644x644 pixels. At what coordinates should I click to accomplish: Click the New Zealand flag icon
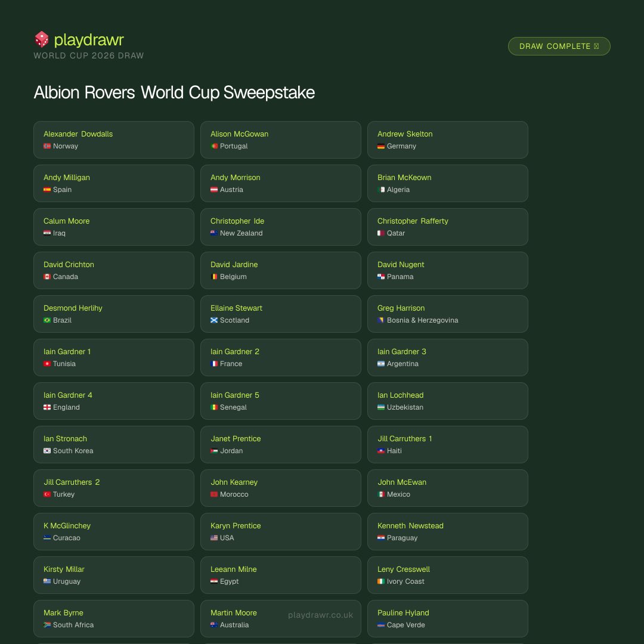214,233
